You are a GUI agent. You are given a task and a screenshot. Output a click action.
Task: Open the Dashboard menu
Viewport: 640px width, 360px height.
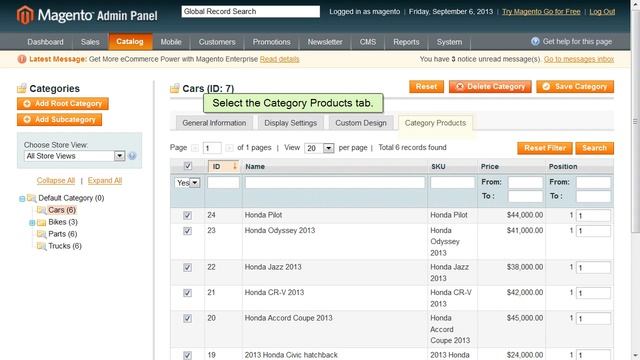pyautogui.click(x=45, y=42)
